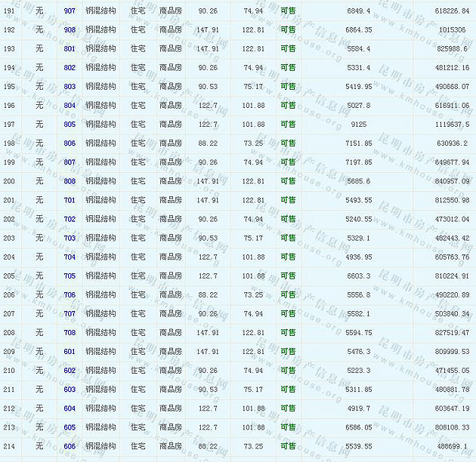Viewport: 476px width, 462px height.
Task: Click room number 908 link
Action: [x=70, y=29]
